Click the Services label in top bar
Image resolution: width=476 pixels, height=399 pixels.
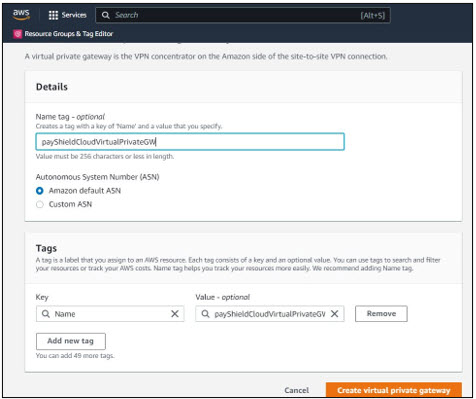(x=74, y=15)
